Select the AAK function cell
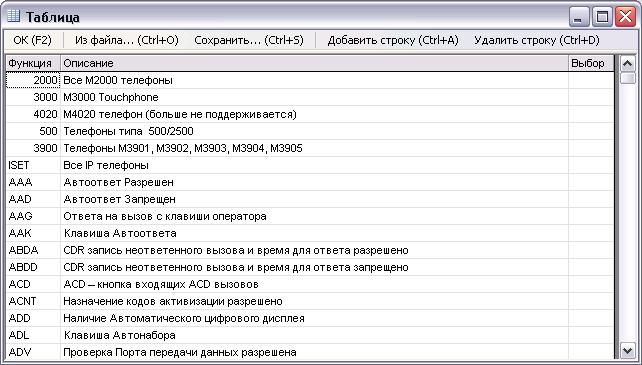642x365 pixels. (33, 234)
